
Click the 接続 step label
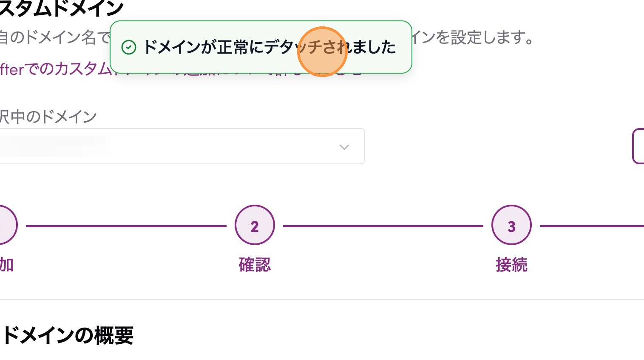click(x=511, y=265)
